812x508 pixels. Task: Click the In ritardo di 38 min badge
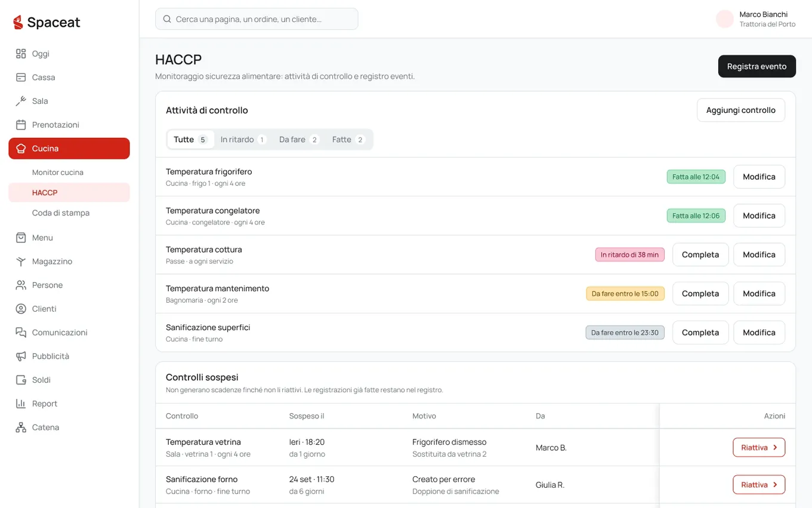(629, 255)
